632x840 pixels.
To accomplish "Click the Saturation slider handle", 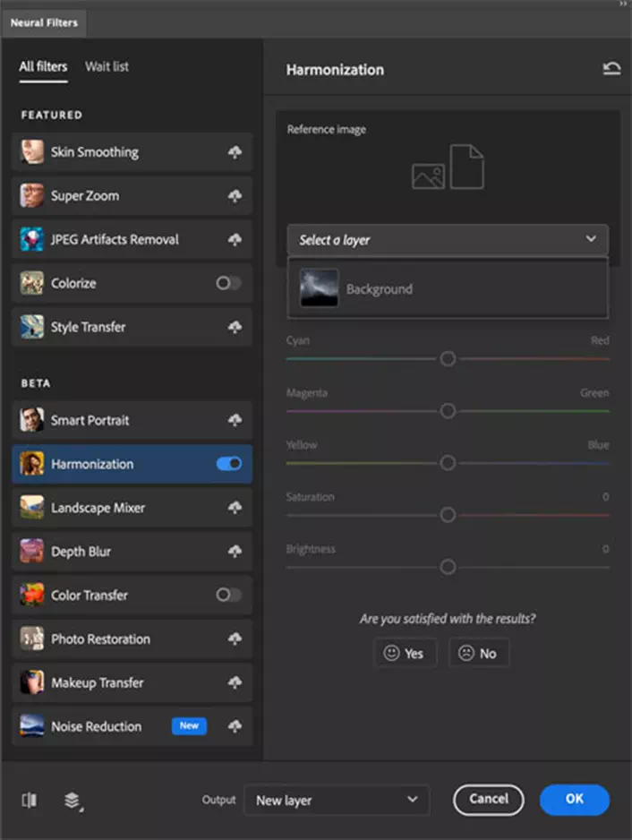I will (448, 515).
